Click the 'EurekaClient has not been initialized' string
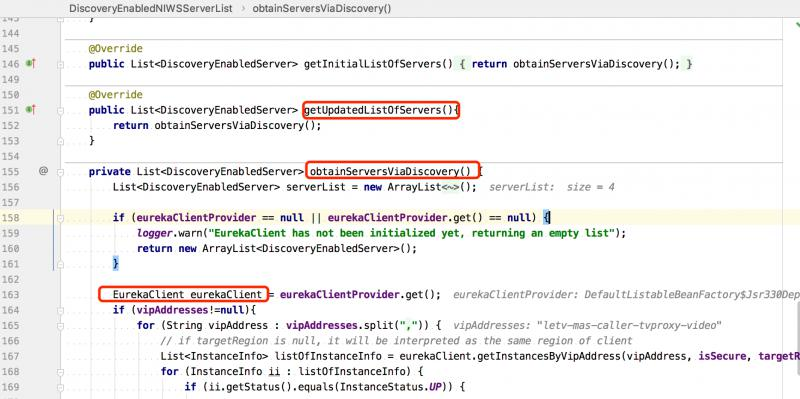800x399 pixels. (411, 233)
